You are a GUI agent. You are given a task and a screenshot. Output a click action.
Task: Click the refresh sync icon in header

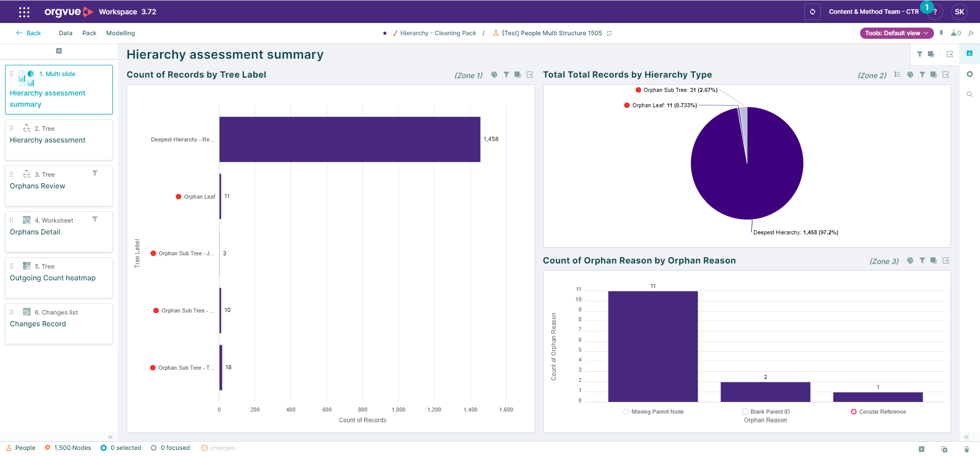point(813,12)
